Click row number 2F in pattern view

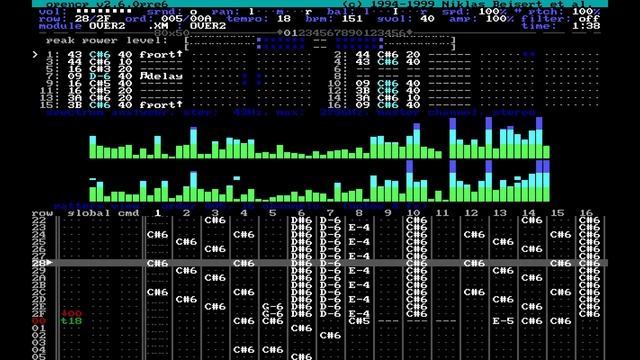coord(39,313)
